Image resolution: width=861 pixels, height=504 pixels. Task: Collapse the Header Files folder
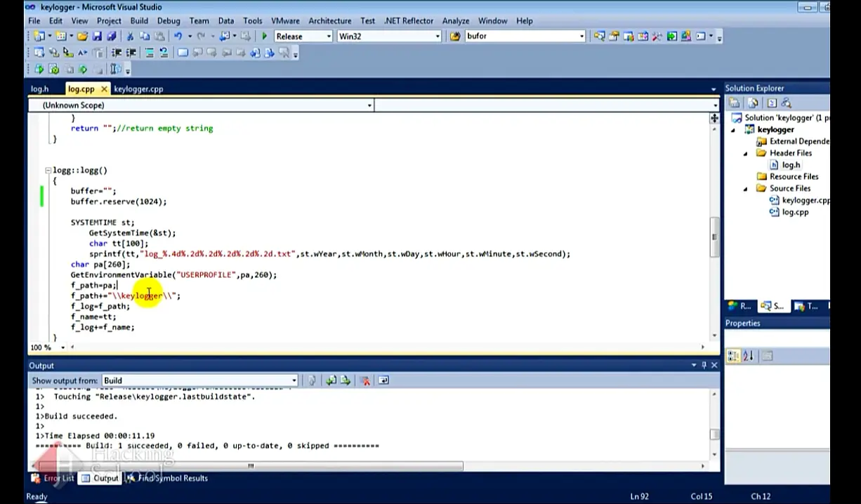pyautogui.click(x=746, y=153)
